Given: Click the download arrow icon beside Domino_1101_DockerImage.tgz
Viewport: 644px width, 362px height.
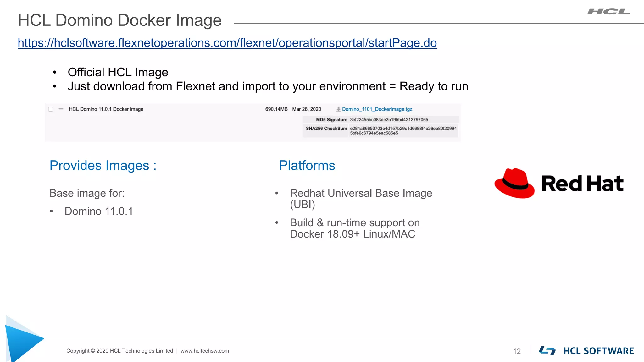Looking at the screenshot, I should [338, 109].
